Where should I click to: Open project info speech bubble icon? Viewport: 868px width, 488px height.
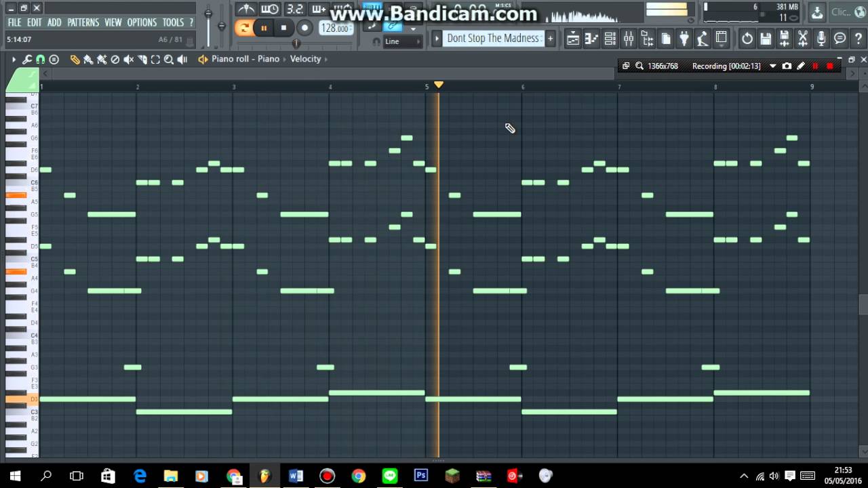click(x=840, y=39)
